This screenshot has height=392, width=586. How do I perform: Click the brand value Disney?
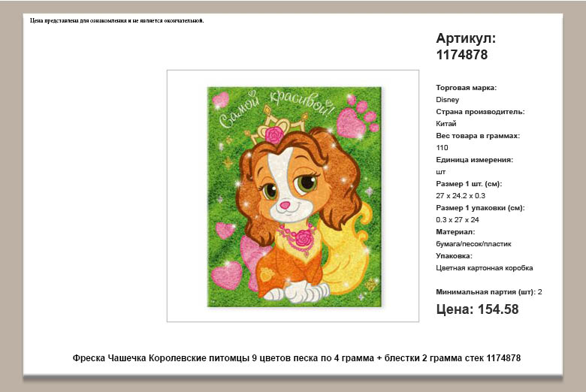pos(447,100)
